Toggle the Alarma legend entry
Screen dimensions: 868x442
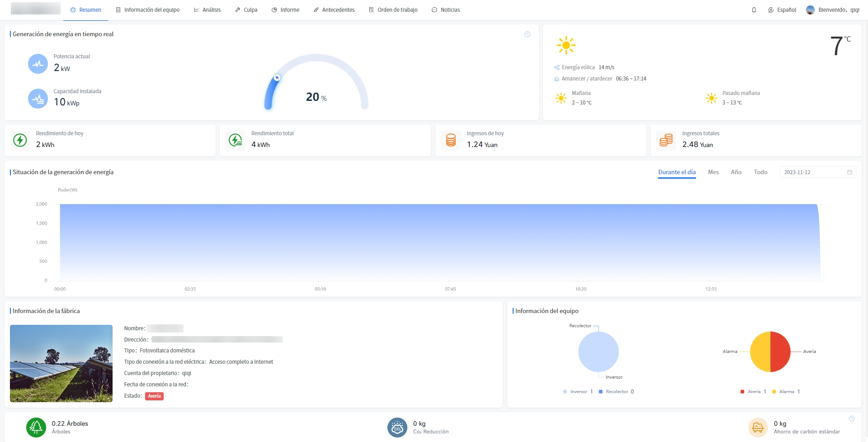pyautogui.click(x=786, y=392)
